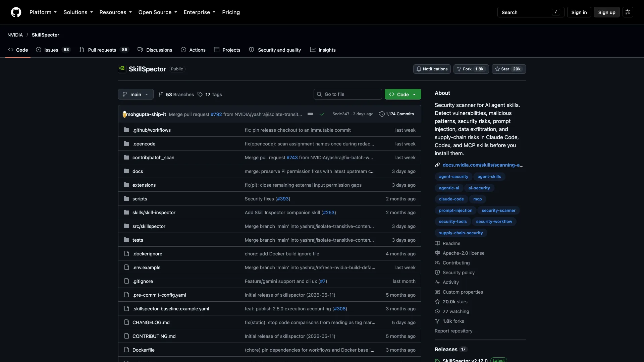The height and width of the screenshot is (362, 644).
Task: Fork the repository with the Fork button
Action: (x=471, y=69)
